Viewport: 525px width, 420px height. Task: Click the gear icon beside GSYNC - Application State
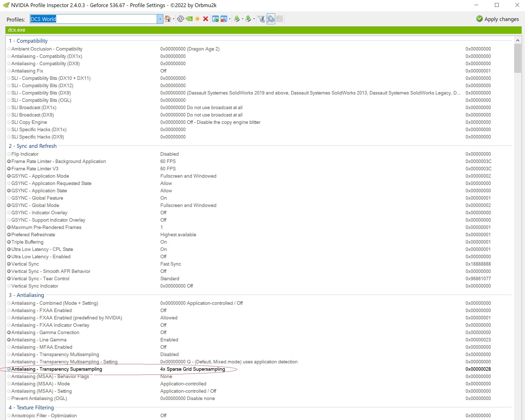pyautogui.click(x=9, y=191)
